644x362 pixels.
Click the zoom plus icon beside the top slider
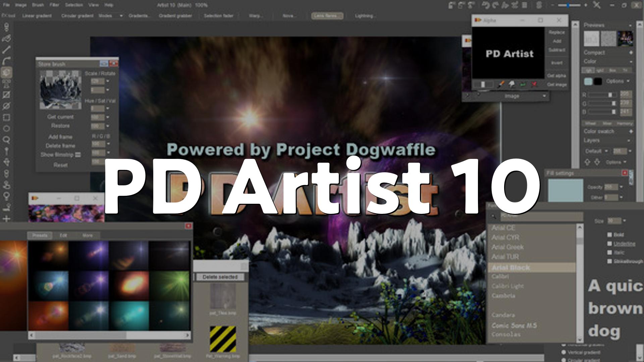586,5
